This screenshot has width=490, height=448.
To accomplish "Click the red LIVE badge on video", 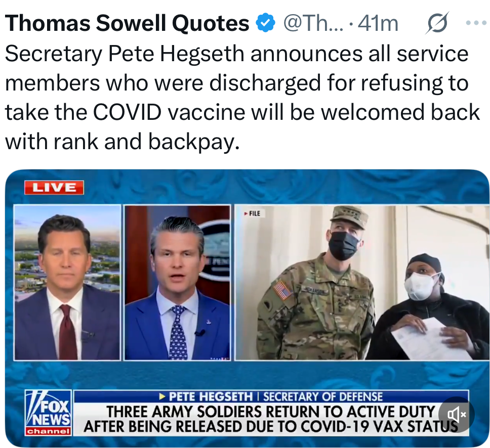I will [54, 188].
